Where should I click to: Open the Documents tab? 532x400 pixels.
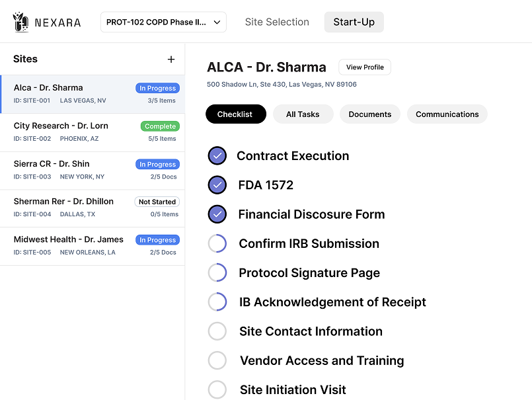pyautogui.click(x=369, y=114)
